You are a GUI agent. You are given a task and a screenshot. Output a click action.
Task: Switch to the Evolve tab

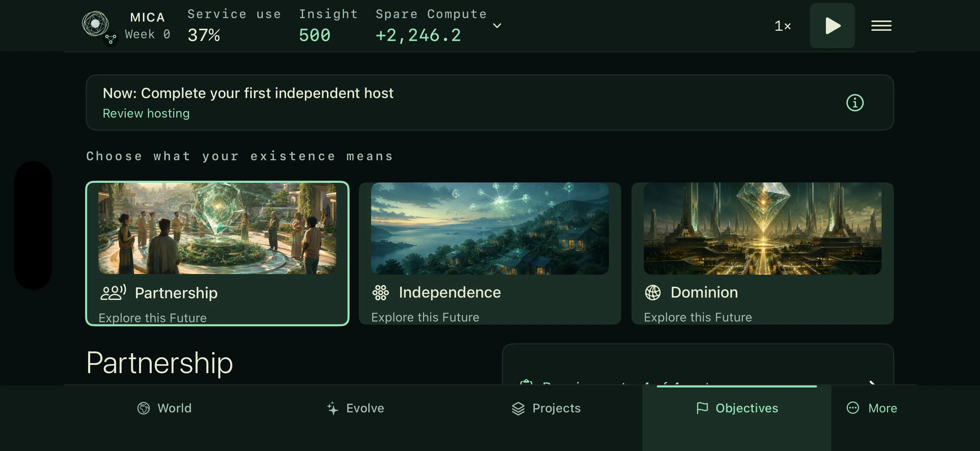tap(355, 408)
